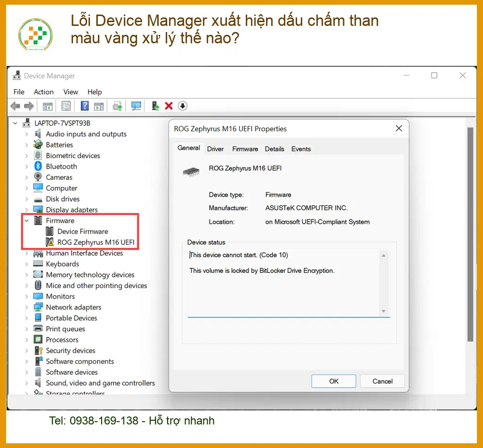
Task: Click the Forward arrow toolbar icon
Action: (29, 106)
